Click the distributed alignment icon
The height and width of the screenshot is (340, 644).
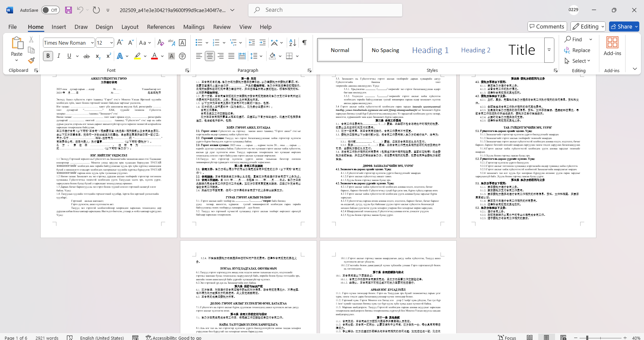[242, 56]
